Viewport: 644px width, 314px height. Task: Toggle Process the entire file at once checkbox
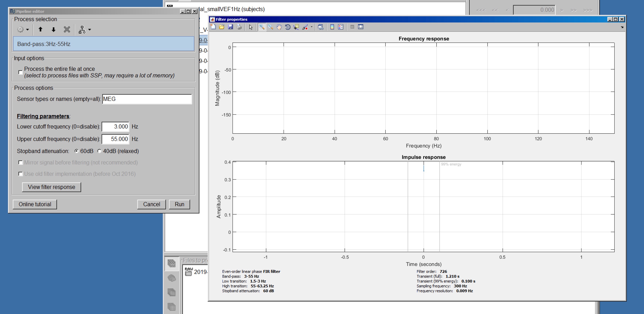[x=20, y=72]
